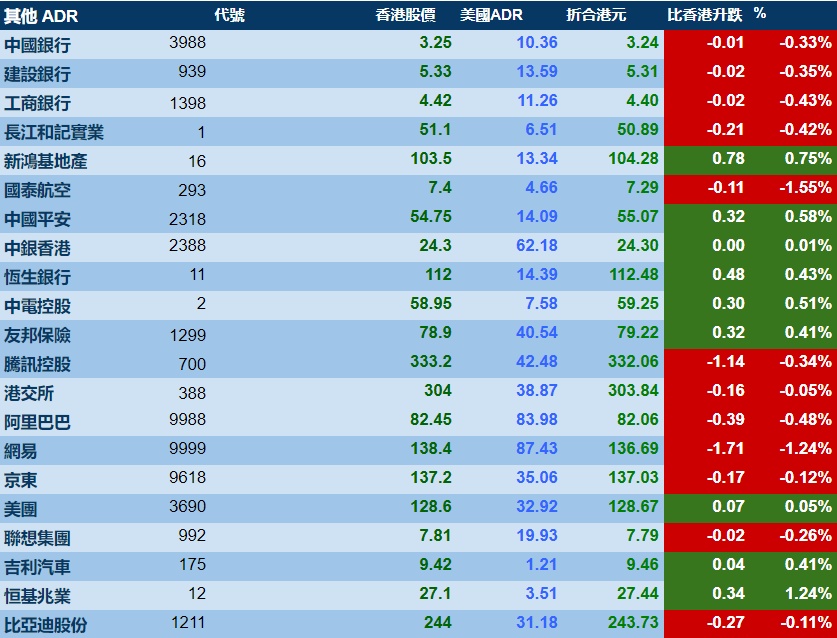Click ADR price 87.43
The image size is (837, 638).
click(537, 448)
